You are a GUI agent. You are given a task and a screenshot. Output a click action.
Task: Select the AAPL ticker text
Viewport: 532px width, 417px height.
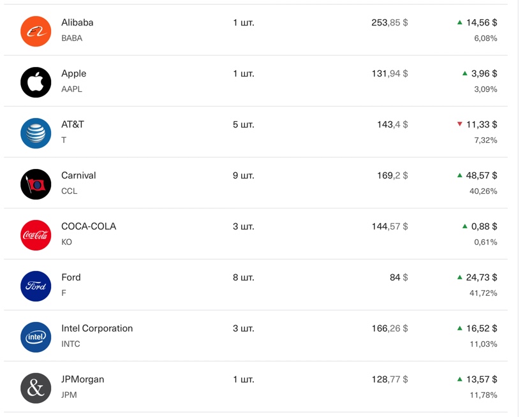(71, 89)
